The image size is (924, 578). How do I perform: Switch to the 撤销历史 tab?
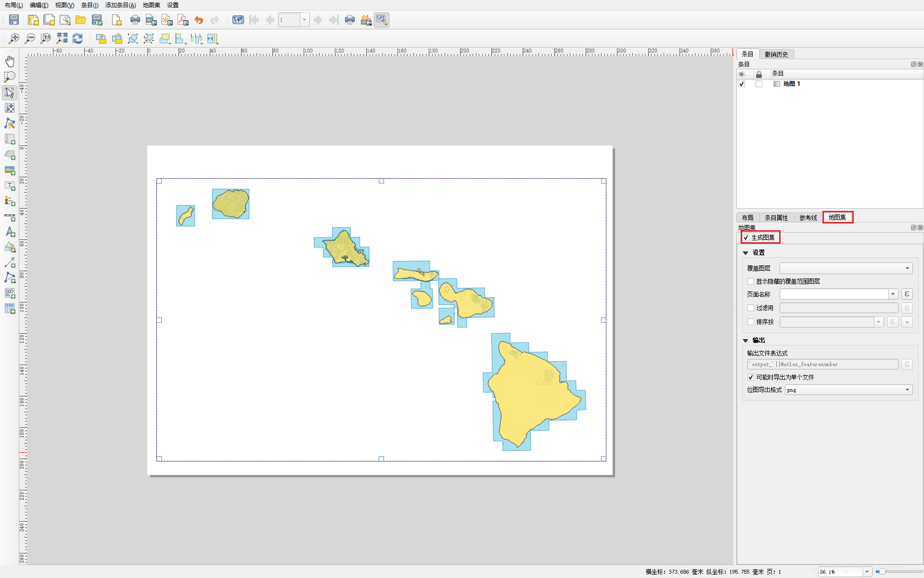[776, 54]
